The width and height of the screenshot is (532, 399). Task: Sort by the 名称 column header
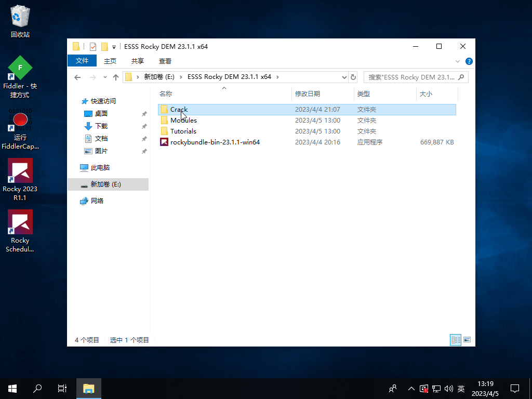pos(224,94)
